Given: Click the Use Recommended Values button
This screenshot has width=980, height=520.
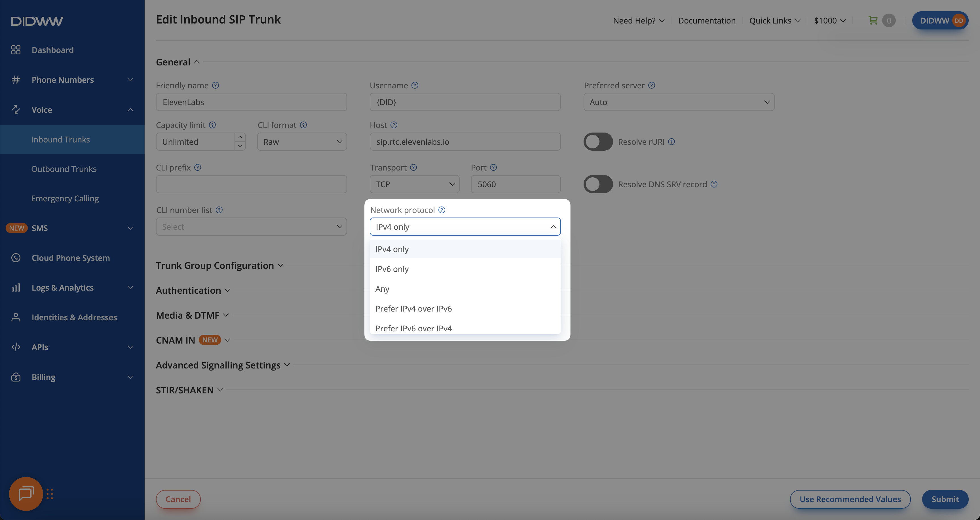Looking at the screenshot, I should point(850,499).
